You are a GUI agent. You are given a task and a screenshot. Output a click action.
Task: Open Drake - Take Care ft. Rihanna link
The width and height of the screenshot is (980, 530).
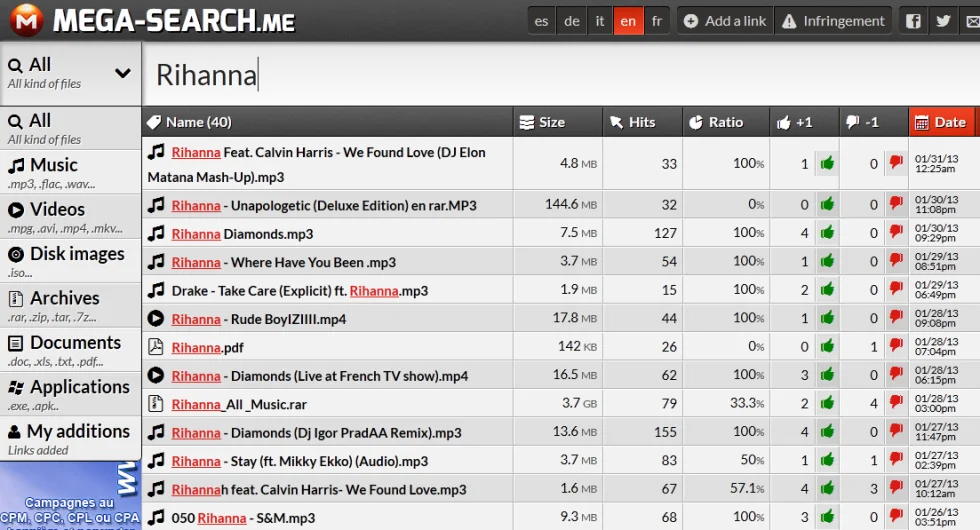(300, 291)
